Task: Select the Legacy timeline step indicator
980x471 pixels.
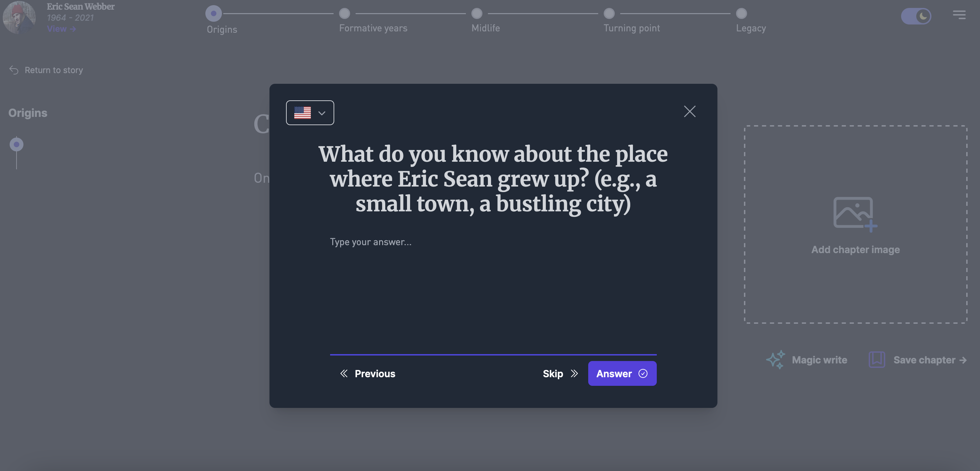Action: click(741, 13)
